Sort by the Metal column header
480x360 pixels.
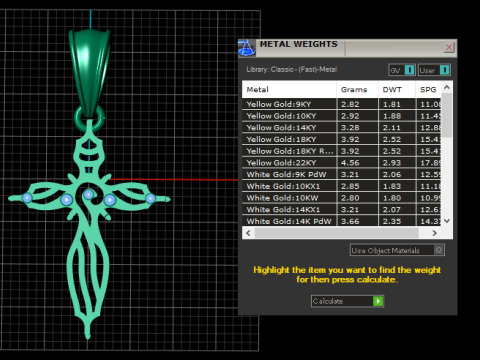point(289,89)
